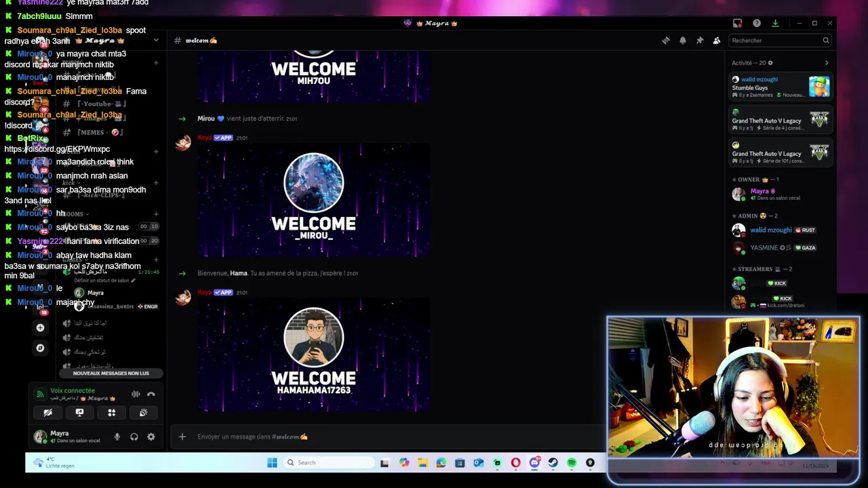
Task: Open Mirou username in join message
Action: (x=206, y=119)
